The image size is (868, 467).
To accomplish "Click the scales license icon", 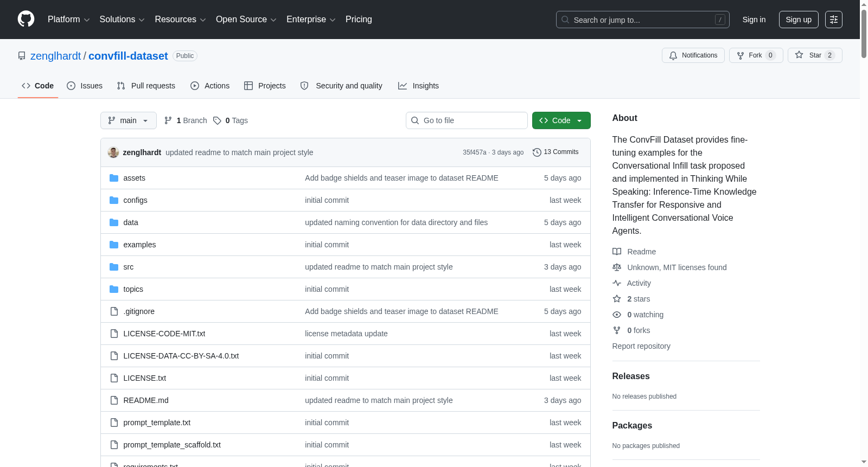I will click(617, 267).
